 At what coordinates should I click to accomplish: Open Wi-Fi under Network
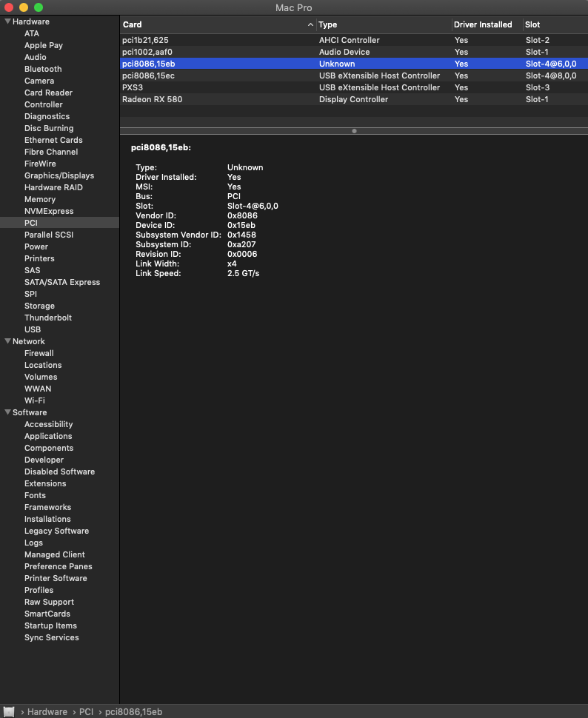[34, 400]
